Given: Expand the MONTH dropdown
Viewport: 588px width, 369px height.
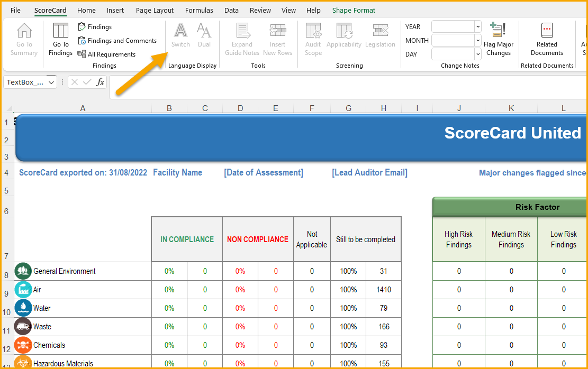Looking at the screenshot, I should point(478,41).
